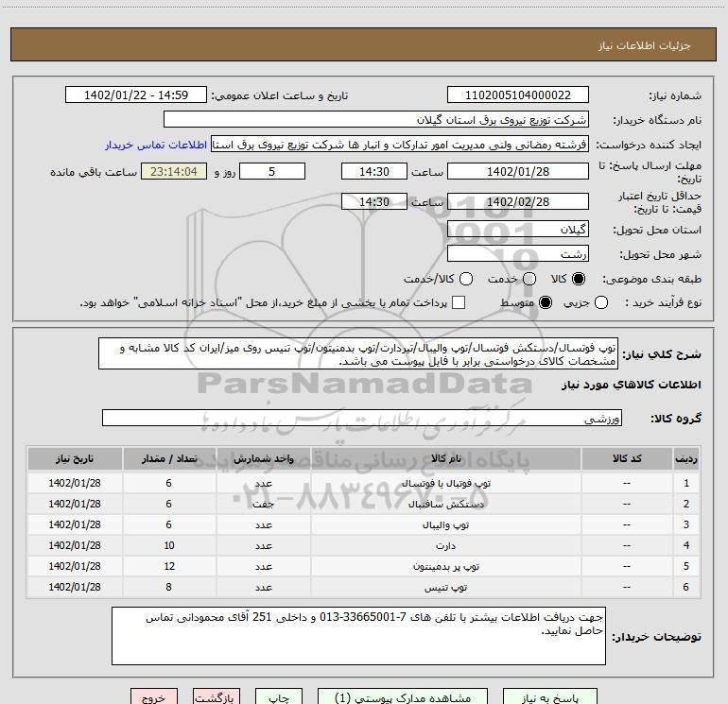The height and width of the screenshot is (704, 728).
Task: Select the row توپ تنیس
Action: (x=364, y=587)
